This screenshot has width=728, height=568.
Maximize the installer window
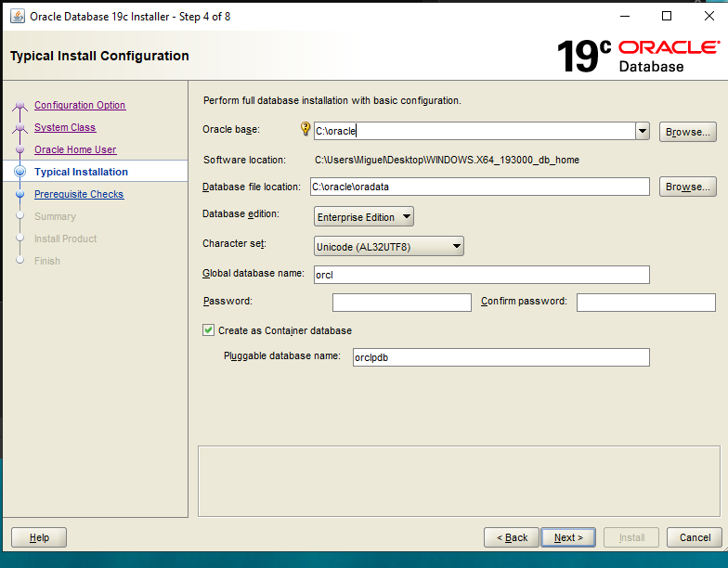click(667, 17)
